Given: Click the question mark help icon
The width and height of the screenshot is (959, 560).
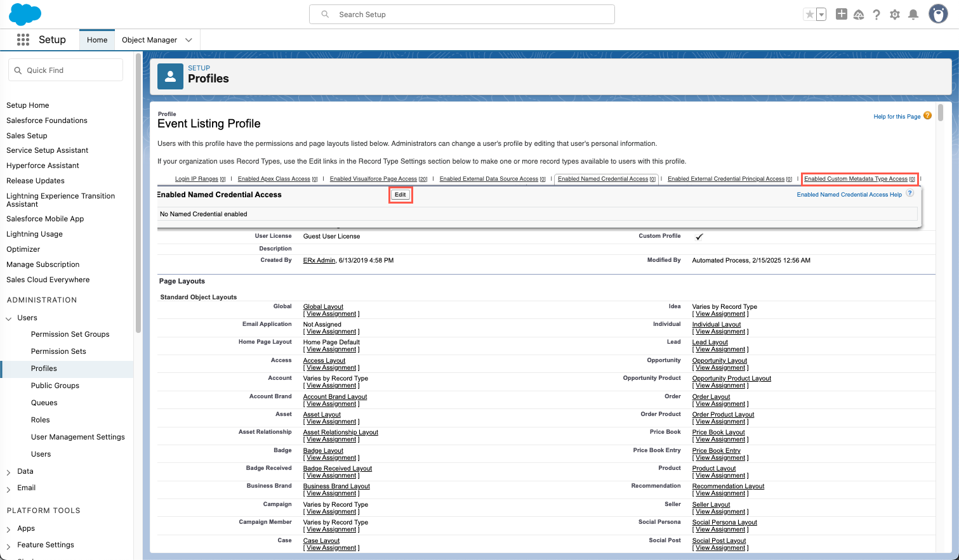Looking at the screenshot, I should click(876, 15).
